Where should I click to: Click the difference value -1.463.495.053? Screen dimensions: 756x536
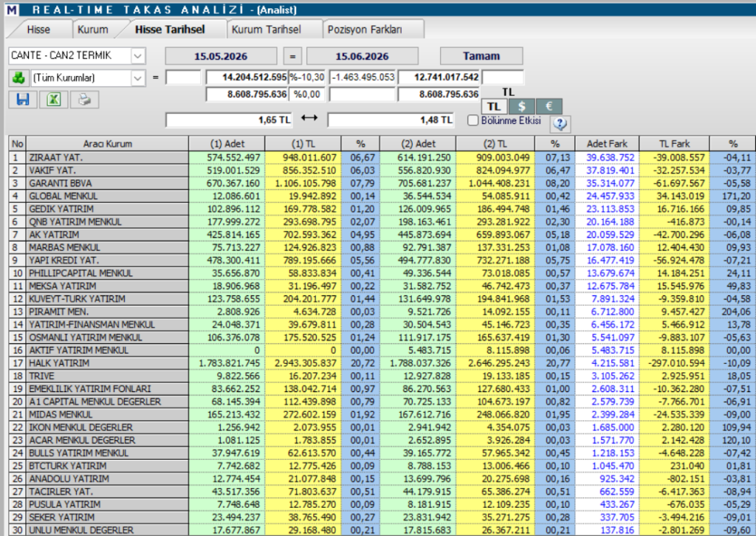(x=362, y=77)
